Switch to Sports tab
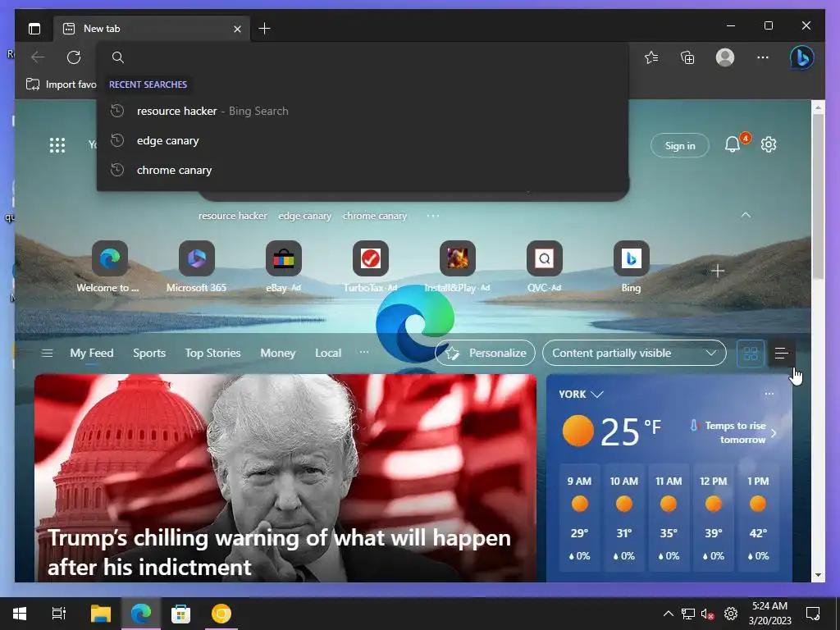The height and width of the screenshot is (630, 840). [x=149, y=353]
